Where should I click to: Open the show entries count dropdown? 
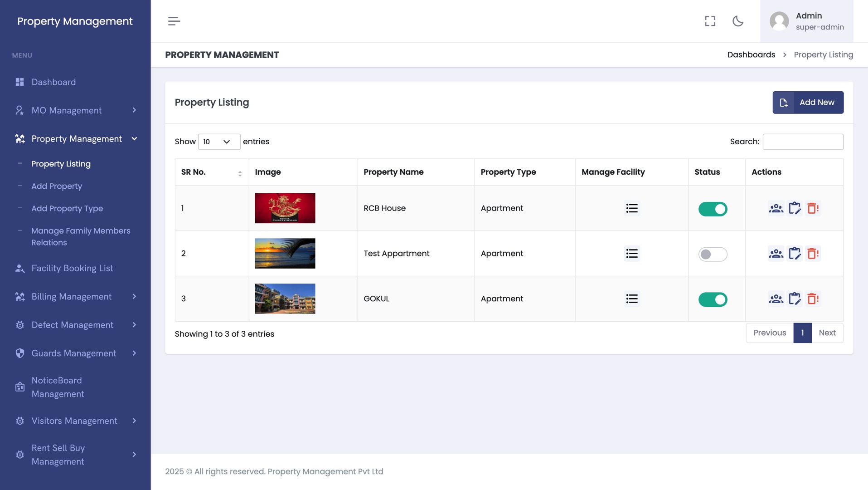pyautogui.click(x=219, y=142)
